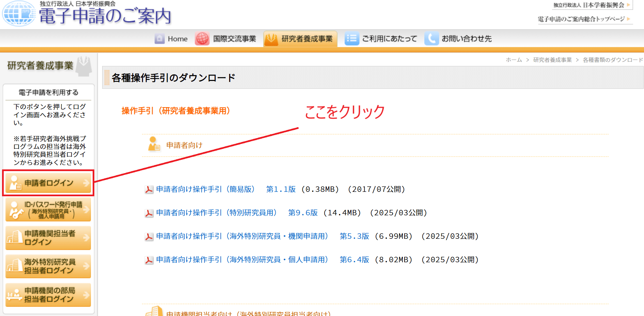Open 申請者向け操作手引(簡易版) link

coord(205,189)
